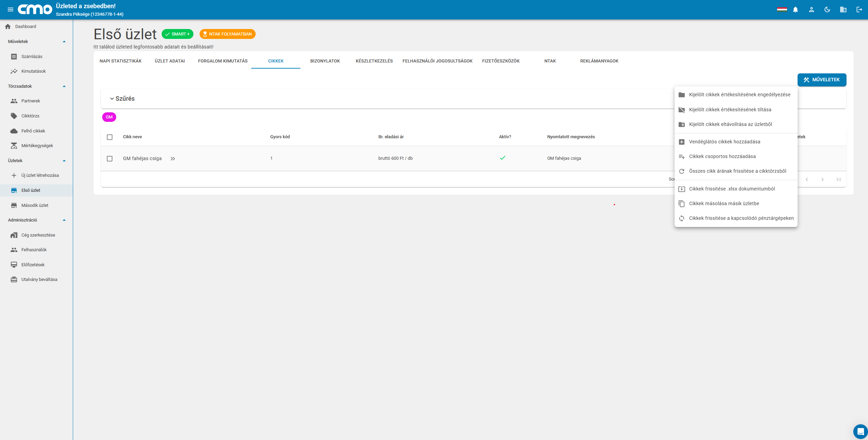This screenshot has width=868, height=440.
Task: Open the chat support bubble
Action: pyautogui.click(x=860, y=431)
